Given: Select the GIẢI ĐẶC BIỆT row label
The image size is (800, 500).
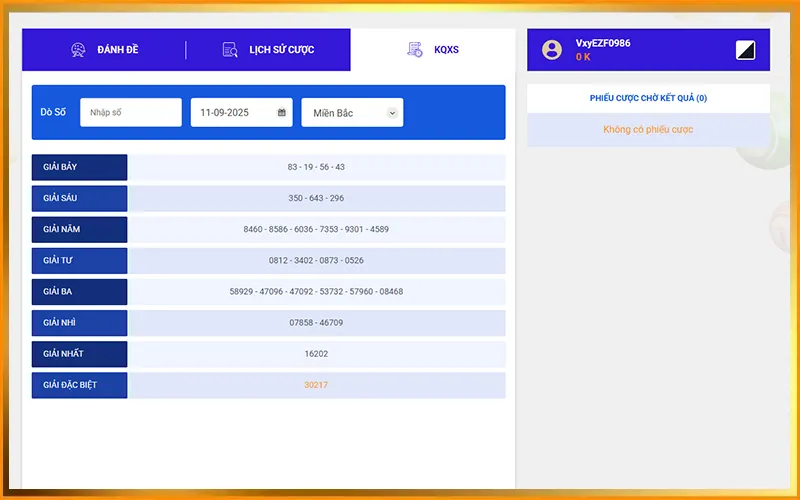Looking at the screenshot, I should pyautogui.click(x=79, y=385).
